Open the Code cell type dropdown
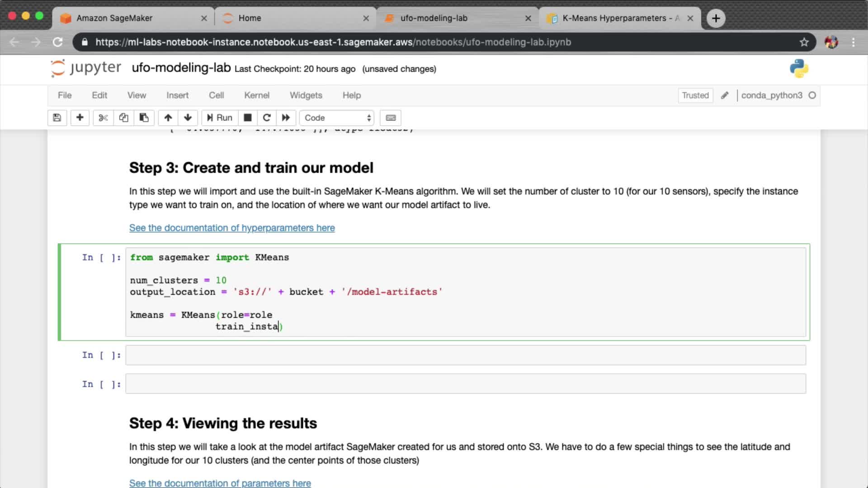This screenshot has width=868, height=488. click(x=337, y=118)
